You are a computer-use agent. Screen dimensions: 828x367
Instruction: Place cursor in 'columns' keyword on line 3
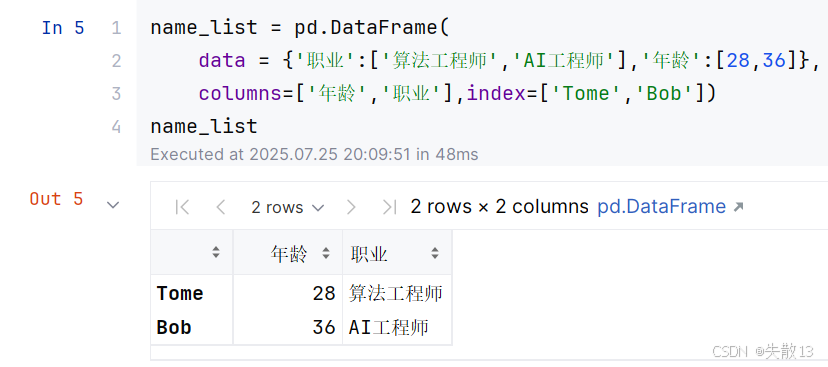coord(240,93)
